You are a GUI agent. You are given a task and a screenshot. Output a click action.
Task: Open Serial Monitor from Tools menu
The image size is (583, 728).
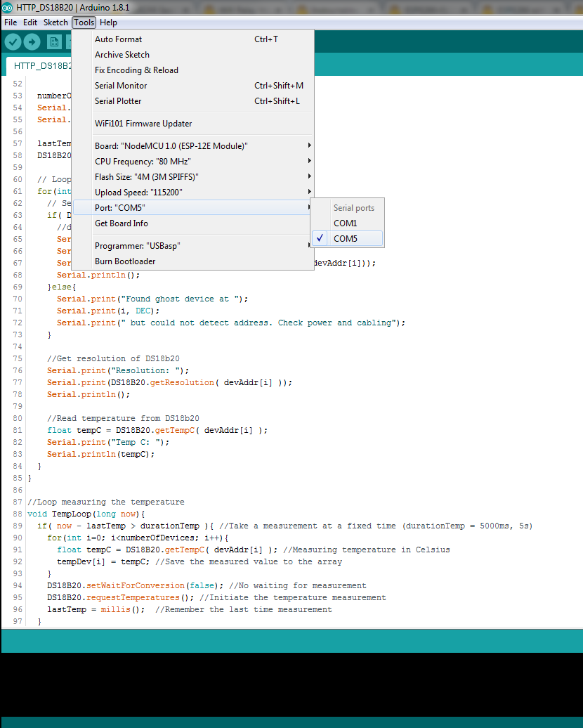pyautogui.click(x=193, y=86)
